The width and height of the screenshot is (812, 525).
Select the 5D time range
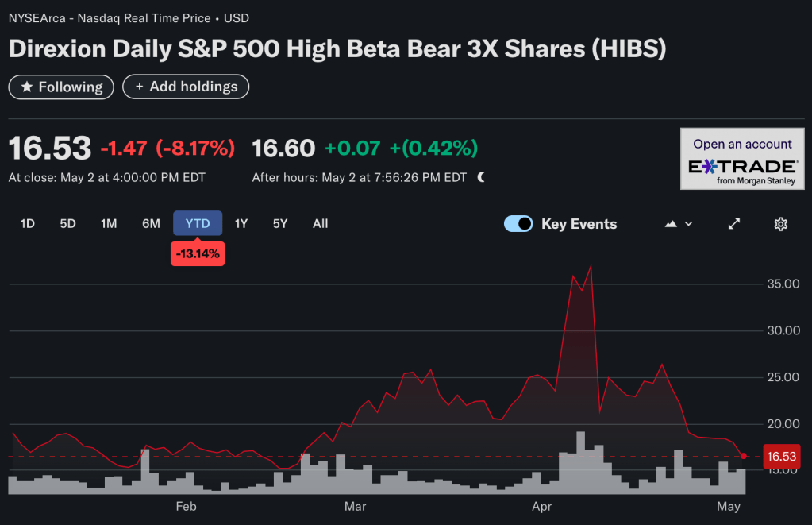pos(67,224)
